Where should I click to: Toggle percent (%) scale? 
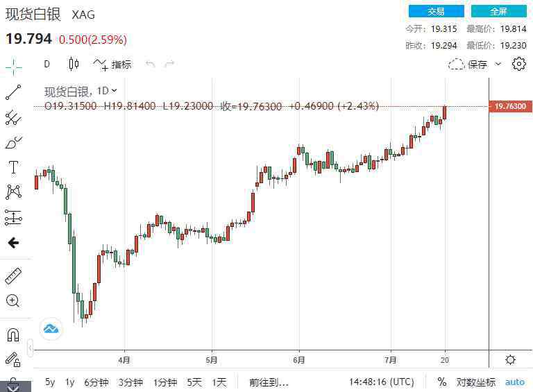pos(441,382)
